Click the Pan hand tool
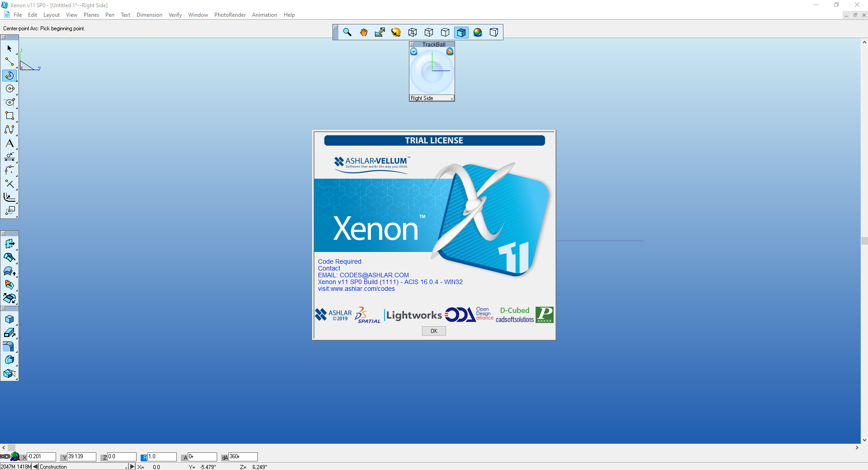This screenshot has height=470, width=868. tap(364, 32)
